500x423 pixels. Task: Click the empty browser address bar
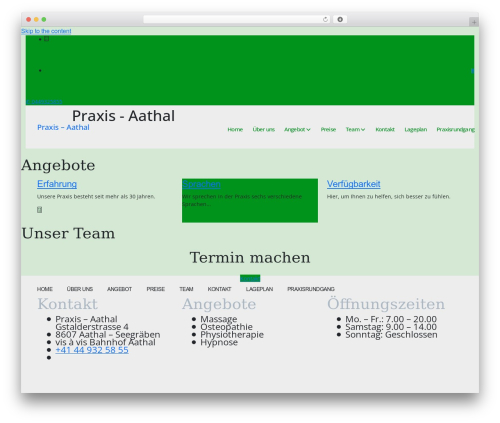(233, 19)
